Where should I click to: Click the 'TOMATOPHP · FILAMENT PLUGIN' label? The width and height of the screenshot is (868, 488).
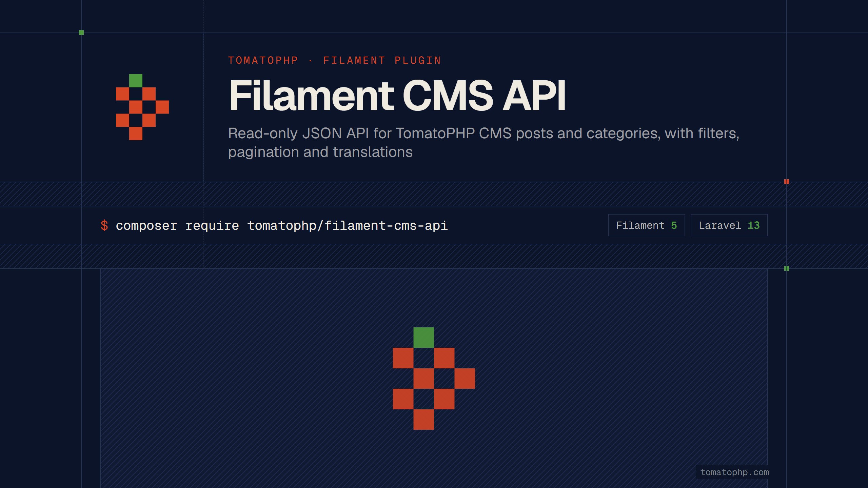334,60
